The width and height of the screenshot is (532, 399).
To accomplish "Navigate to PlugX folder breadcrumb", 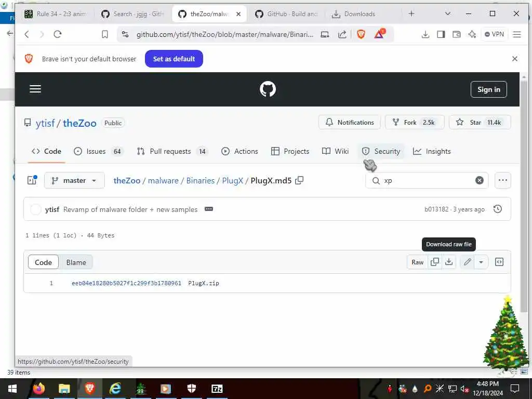I will (232, 180).
